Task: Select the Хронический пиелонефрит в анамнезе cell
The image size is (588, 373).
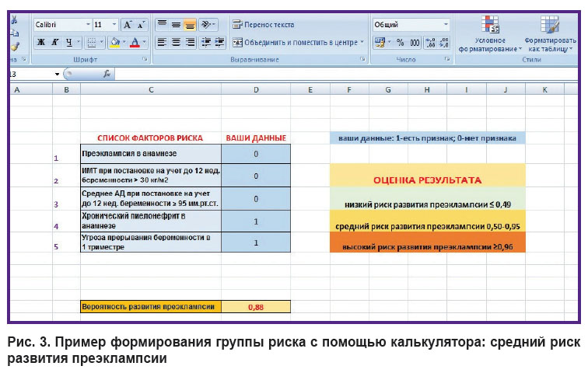Action: tap(151, 221)
